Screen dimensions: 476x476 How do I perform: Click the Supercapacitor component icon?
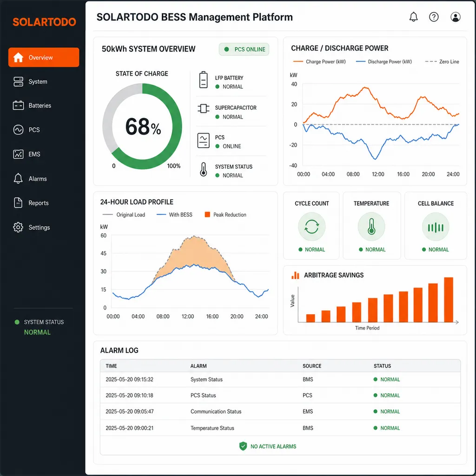204,108
